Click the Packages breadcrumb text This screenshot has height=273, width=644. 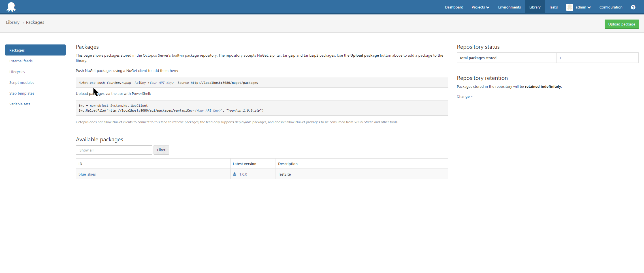pyautogui.click(x=35, y=22)
